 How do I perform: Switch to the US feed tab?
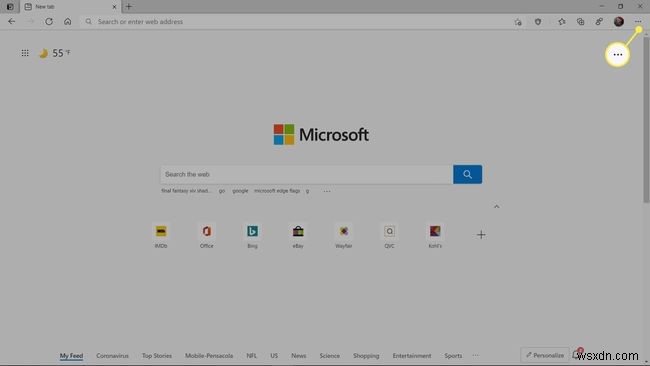click(274, 356)
